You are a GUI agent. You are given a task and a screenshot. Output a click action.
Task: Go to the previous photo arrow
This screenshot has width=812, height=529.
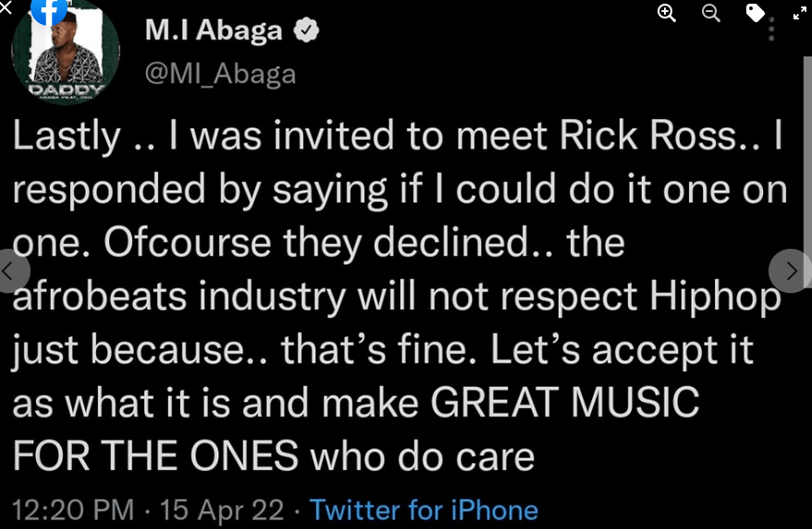[9, 270]
